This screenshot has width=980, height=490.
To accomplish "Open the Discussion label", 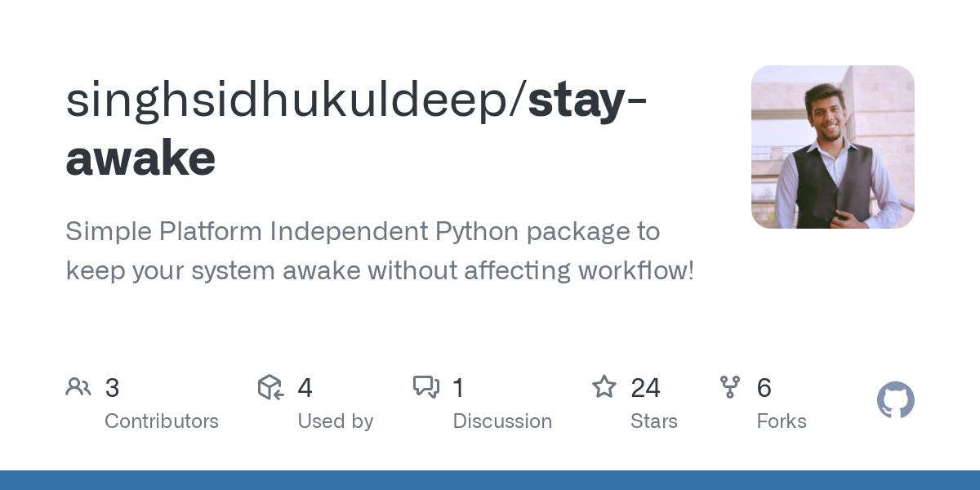I will [502, 421].
